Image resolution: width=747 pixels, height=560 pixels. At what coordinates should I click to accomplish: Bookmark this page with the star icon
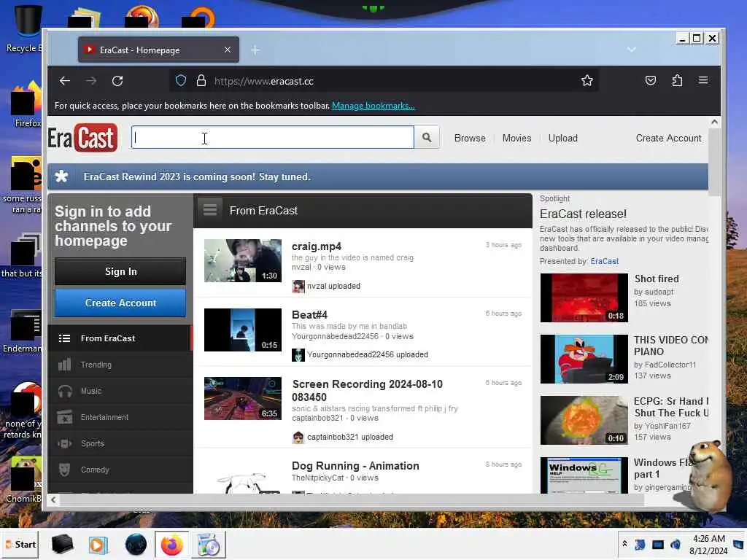(x=587, y=81)
